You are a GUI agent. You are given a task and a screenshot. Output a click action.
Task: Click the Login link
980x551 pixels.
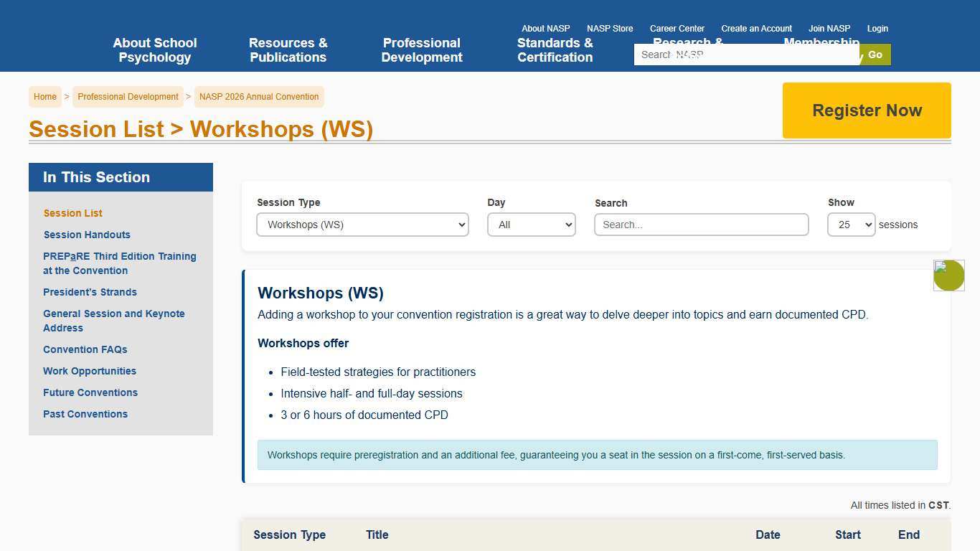point(877,29)
